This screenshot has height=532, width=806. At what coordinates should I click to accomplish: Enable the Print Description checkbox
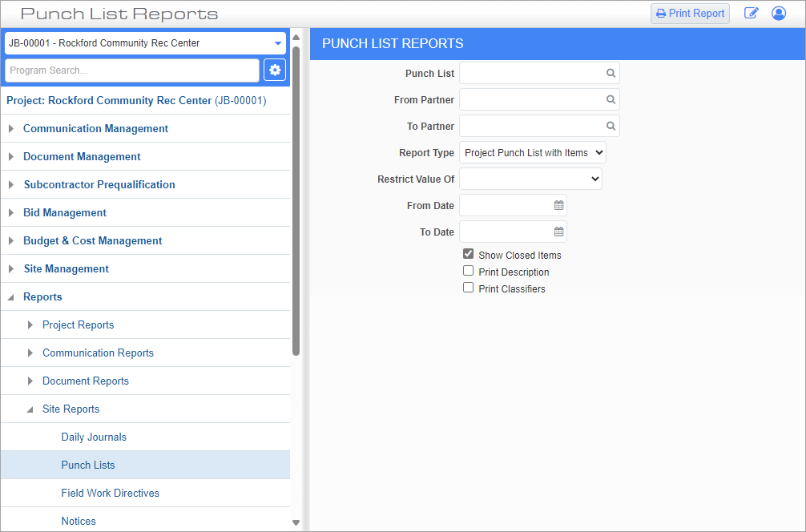coord(469,272)
